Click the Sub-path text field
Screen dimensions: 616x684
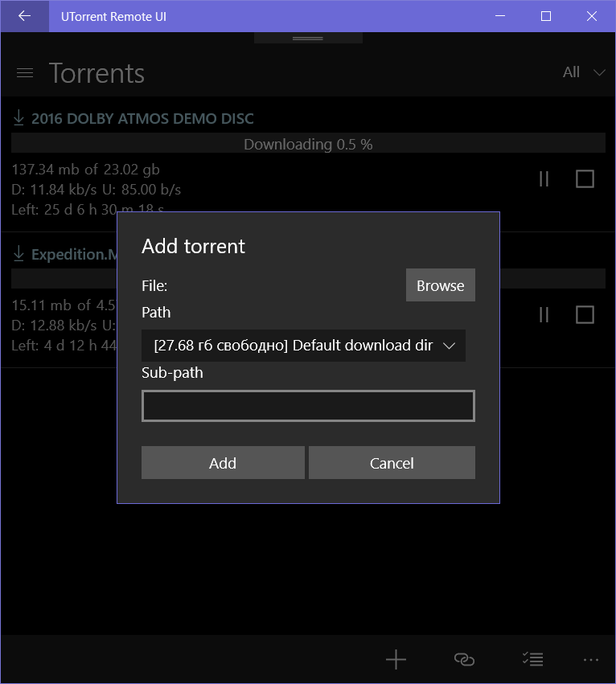pyautogui.click(x=308, y=406)
